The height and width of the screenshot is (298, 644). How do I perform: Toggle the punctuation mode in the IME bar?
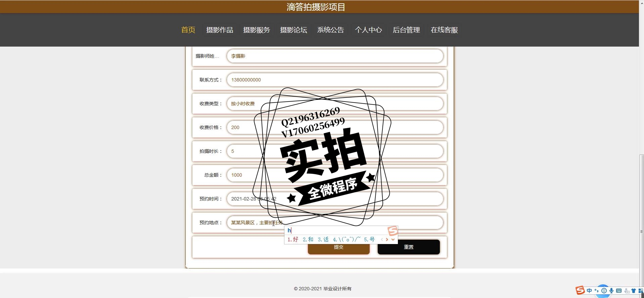pyautogui.click(x=597, y=291)
